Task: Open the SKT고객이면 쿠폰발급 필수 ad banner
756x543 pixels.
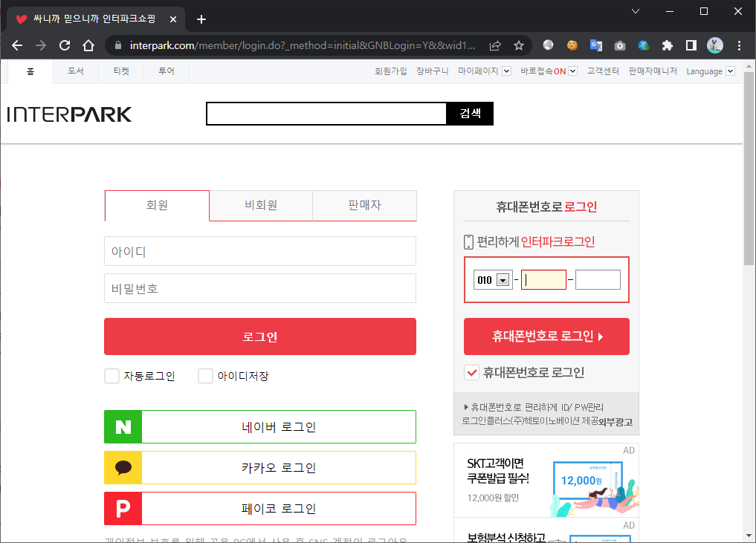Action: (x=546, y=481)
